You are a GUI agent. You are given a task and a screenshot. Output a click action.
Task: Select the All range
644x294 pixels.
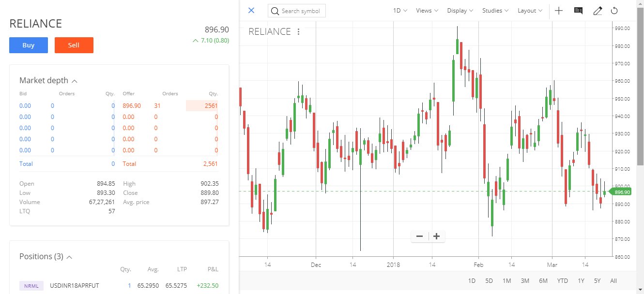tap(613, 281)
